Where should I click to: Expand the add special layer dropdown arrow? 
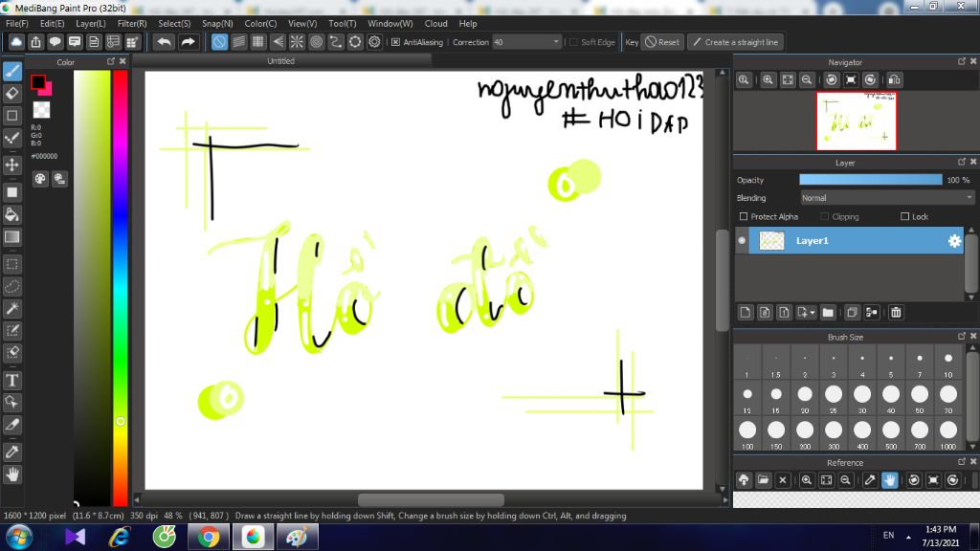tap(812, 313)
